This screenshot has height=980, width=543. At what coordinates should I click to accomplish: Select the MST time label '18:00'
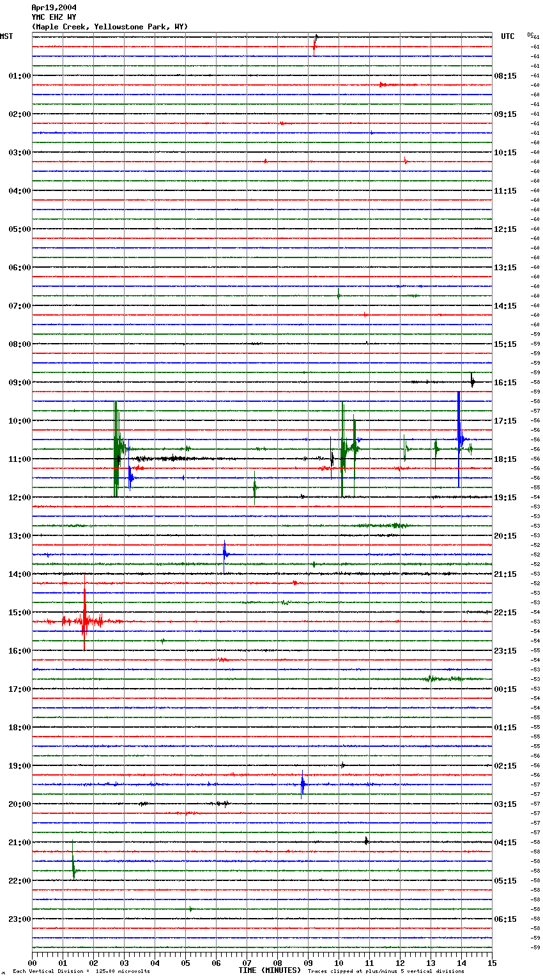[x=20, y=728]
